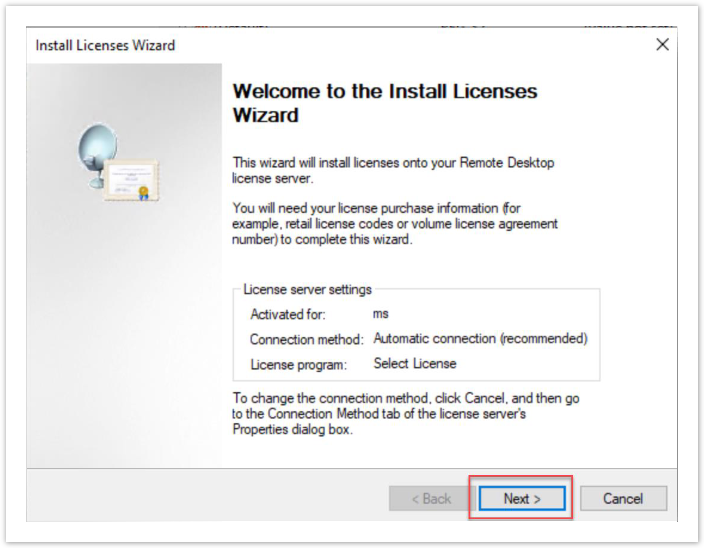Screen dimensions: 704x548
Task: Click the Welcome to the Install Licenses Wizard heading
Action: [384, 103]
